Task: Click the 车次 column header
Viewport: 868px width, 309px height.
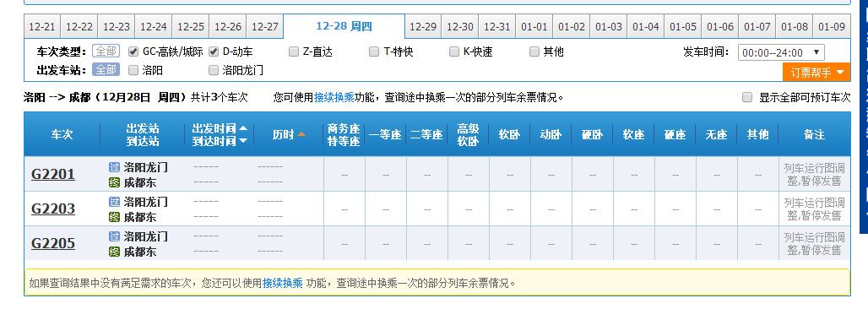Action: pyautogui.click(x=62, y=134)
